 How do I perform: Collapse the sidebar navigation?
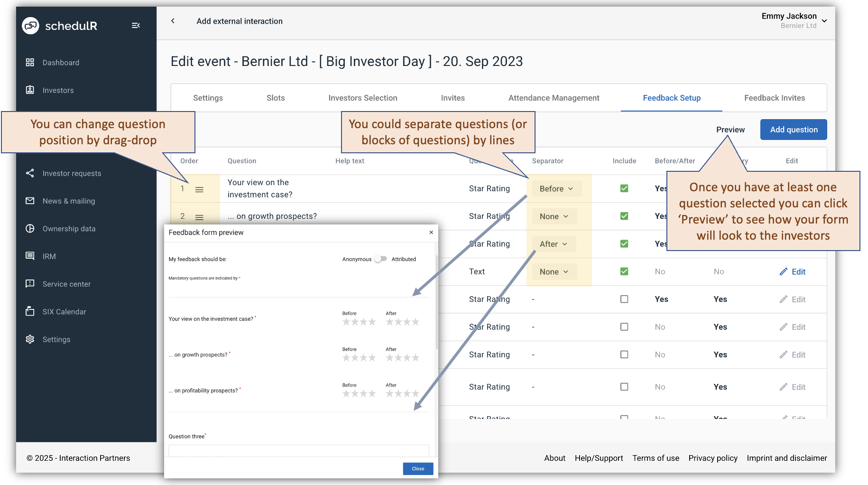[136, 25]
